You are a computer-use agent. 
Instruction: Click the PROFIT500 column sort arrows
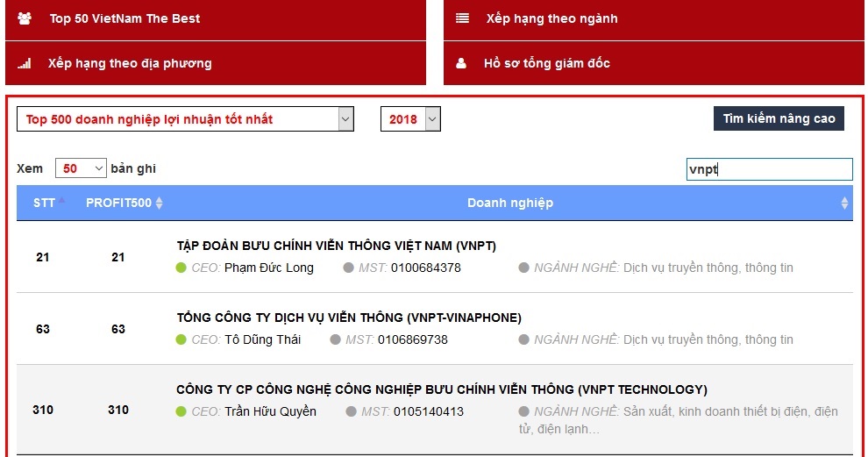(159, 204)
